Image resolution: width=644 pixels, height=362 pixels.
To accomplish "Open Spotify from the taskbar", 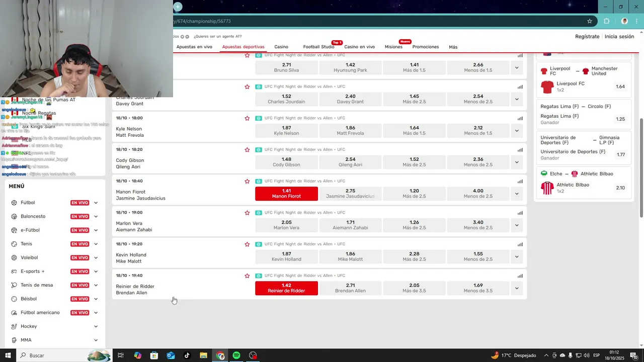I will [236, 355].
